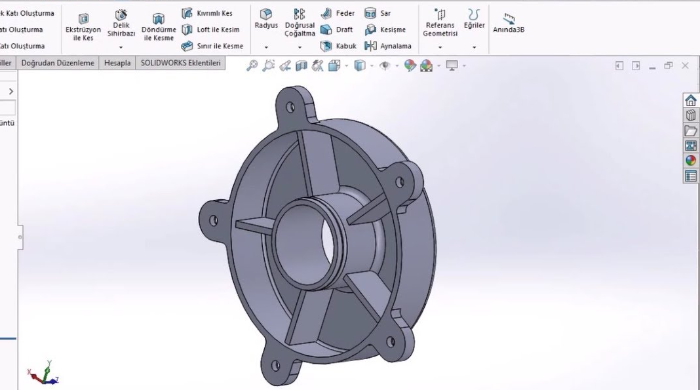Open the Eğriler dropdown arrow

coord(474,47)
